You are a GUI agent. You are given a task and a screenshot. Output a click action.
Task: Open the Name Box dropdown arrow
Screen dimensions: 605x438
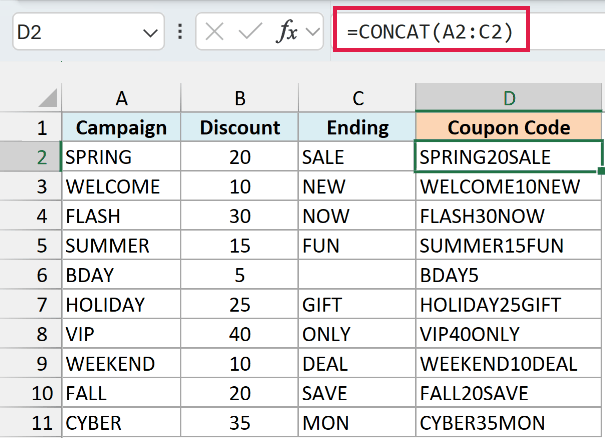150,33
